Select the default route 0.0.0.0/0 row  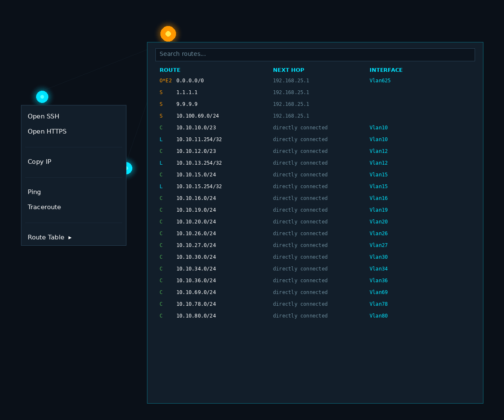[x=190, y=81]
